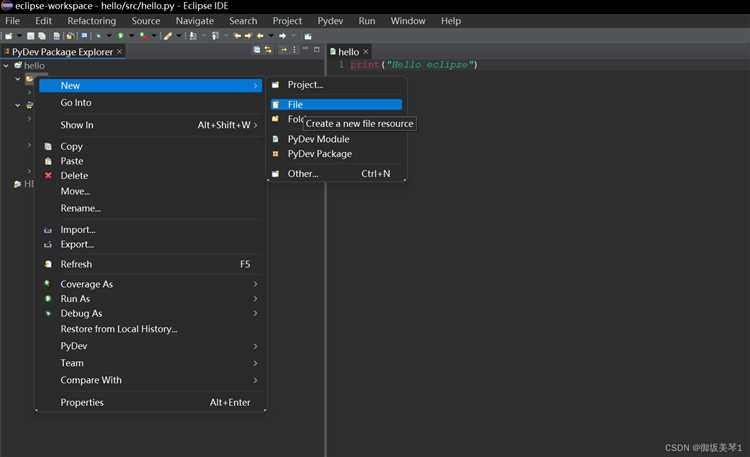Image resolution: width=750 pixels, height=457 pixels.
Task: Click the pencil annotation toolbar icon
Action: tap(167, 36)
